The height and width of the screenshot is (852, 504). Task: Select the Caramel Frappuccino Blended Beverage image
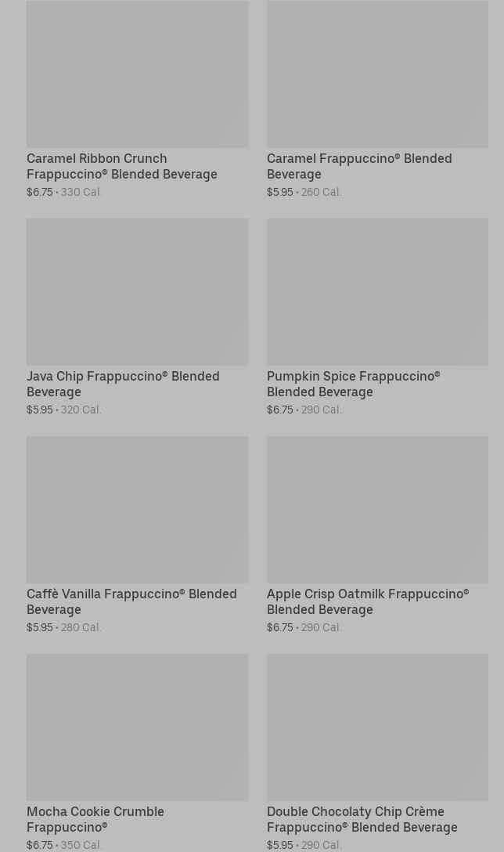click(x=377, y=74)
